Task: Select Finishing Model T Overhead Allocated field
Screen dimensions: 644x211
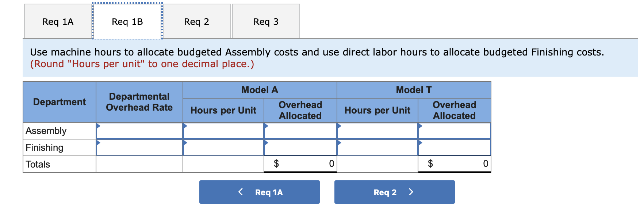Action: click(x=455, y=147)
